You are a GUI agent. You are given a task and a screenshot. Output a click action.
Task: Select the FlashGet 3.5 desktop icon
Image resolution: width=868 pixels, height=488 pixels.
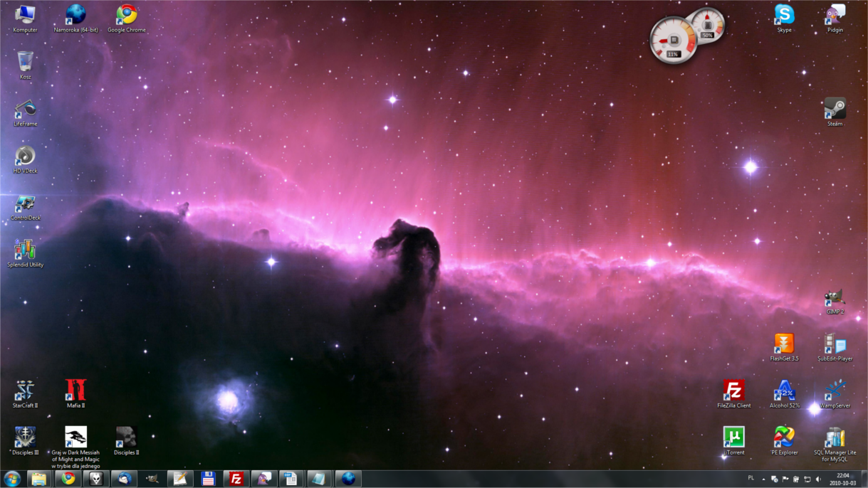(784, 344)
